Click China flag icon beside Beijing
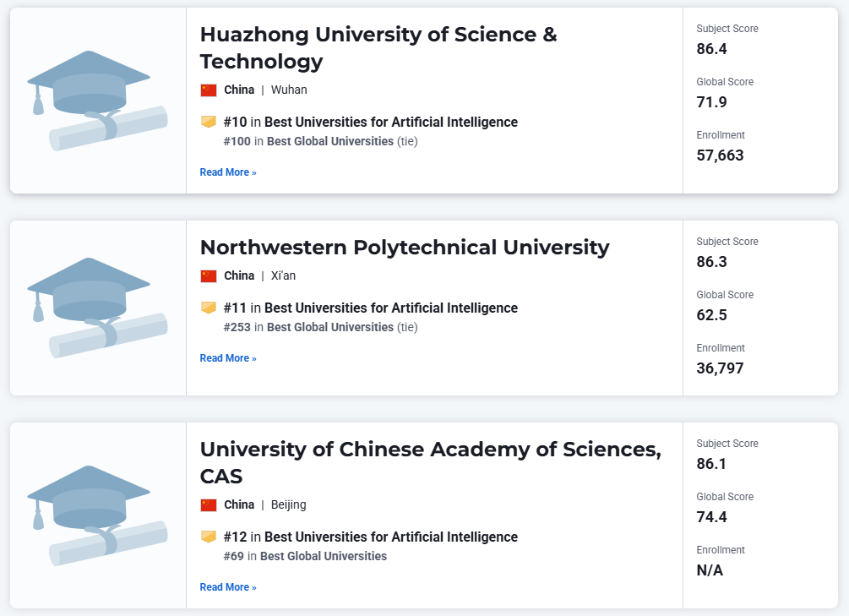Screen dimensions: 849x616 tap(209, 505)
